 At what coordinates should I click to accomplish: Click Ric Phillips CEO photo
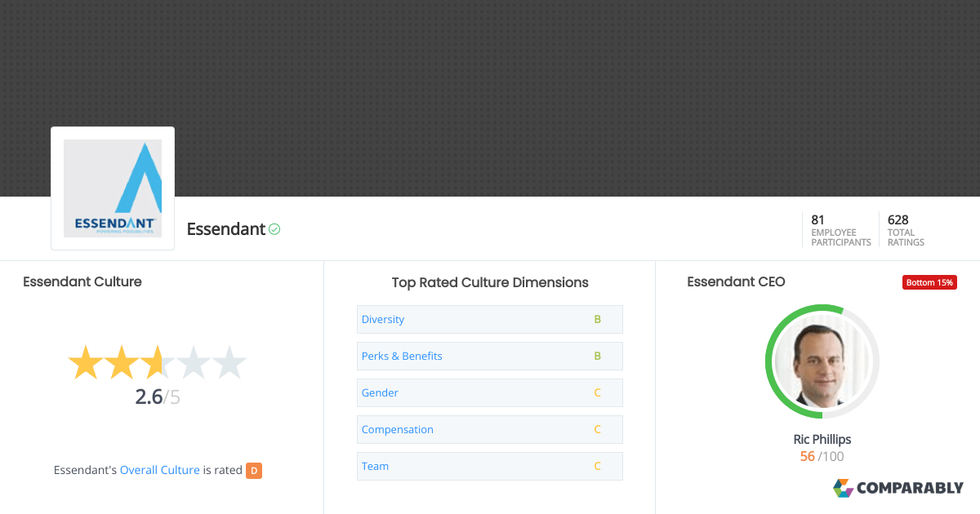click(822, 361)
